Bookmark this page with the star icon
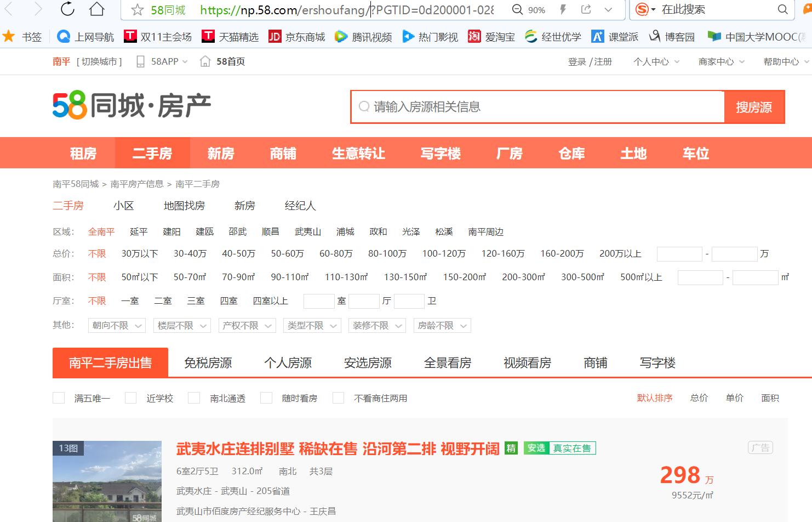The width and height of the screenshot is (812, 522). pos(138,10)
